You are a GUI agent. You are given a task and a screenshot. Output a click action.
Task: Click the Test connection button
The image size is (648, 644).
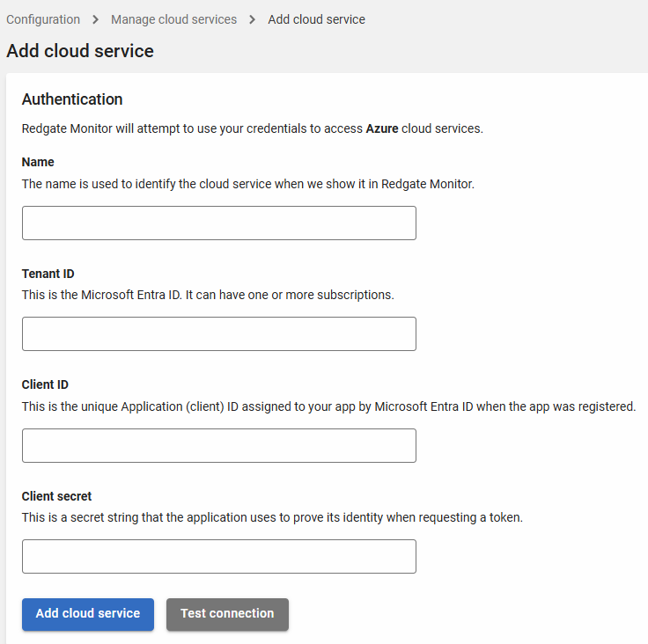click(227, 614)
